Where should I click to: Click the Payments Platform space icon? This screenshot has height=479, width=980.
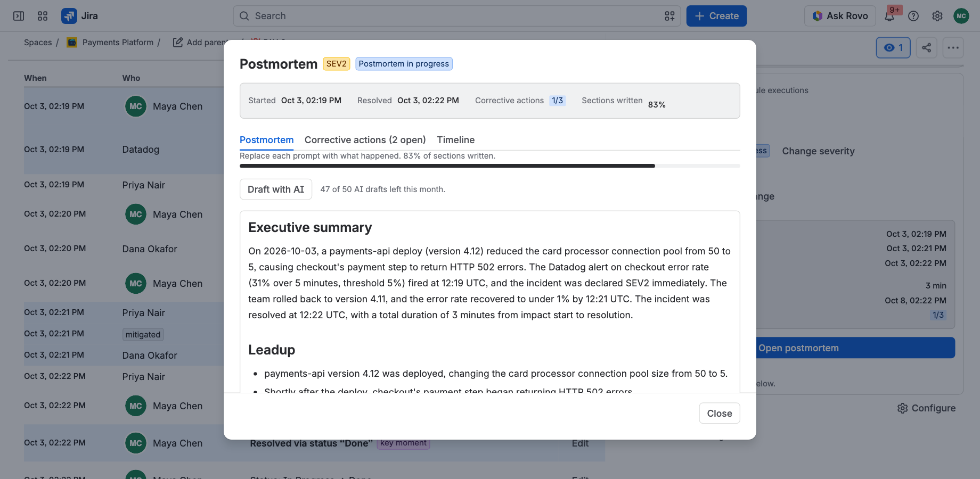(72, 43)
